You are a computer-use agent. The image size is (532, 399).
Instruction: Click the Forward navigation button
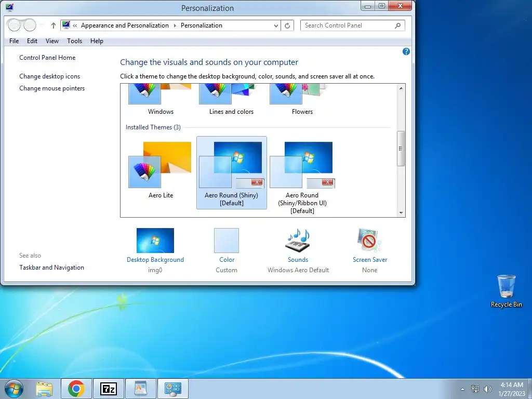pyautogui.click(x=30, y=25)
